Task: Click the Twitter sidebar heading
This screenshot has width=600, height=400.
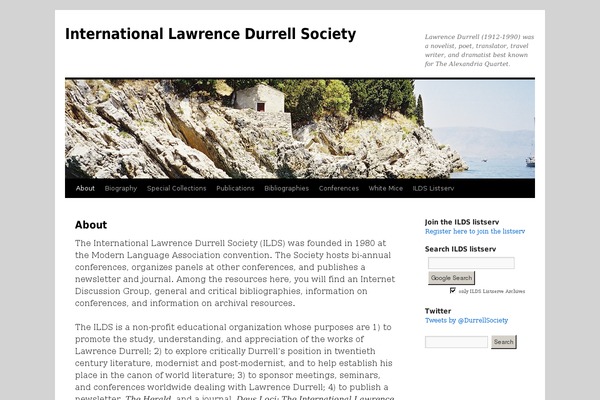Action: 438,311
